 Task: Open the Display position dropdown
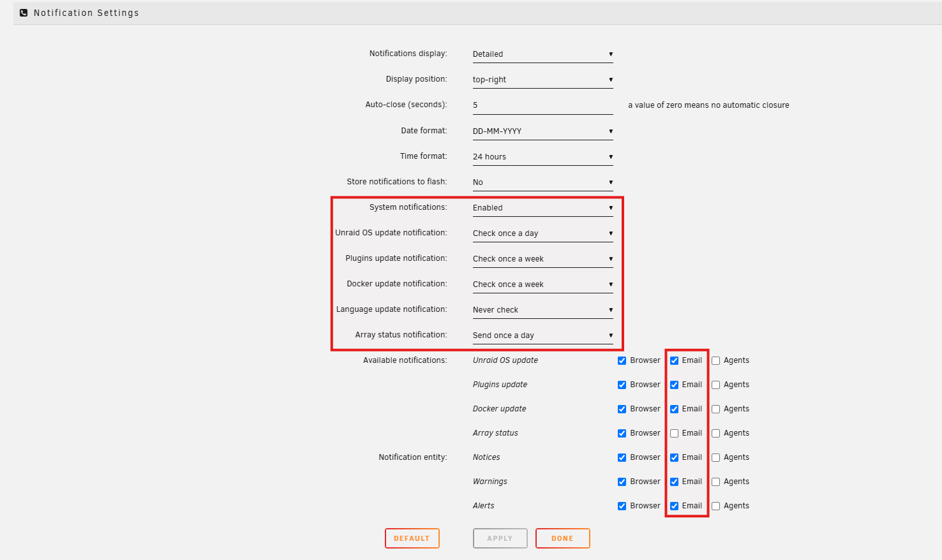click(542, 80)
